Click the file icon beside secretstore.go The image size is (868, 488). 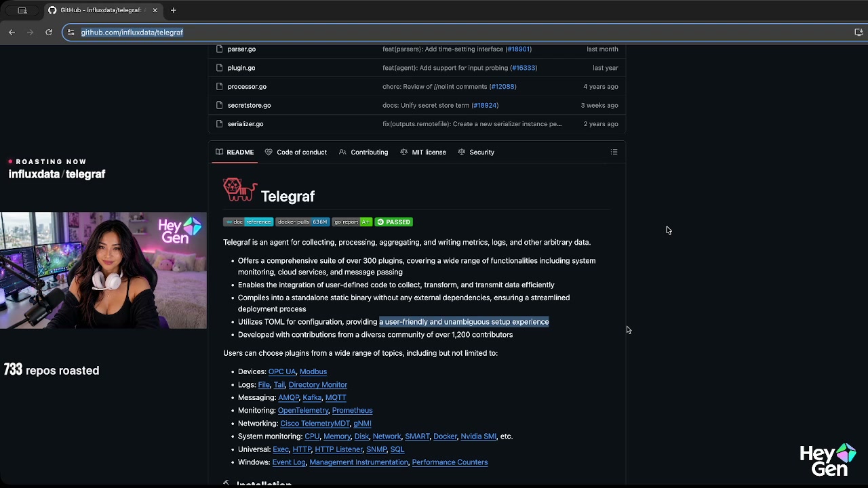coord(219,105)
